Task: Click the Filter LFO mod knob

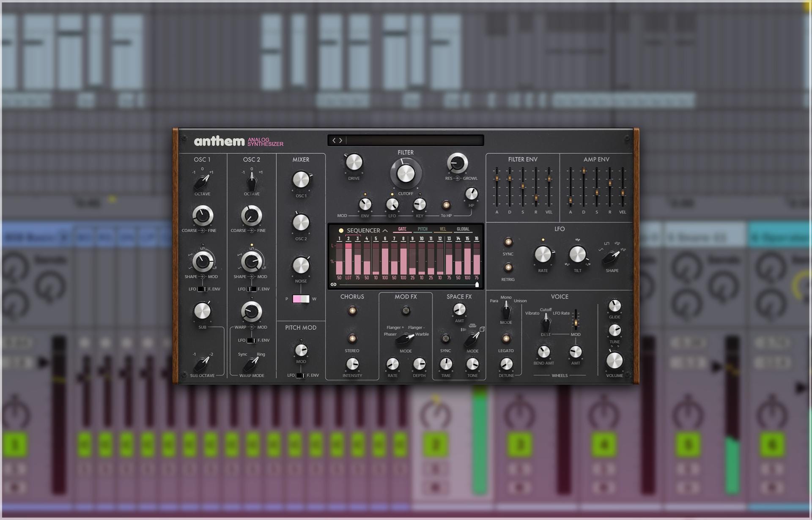Action: pos(392,205)
